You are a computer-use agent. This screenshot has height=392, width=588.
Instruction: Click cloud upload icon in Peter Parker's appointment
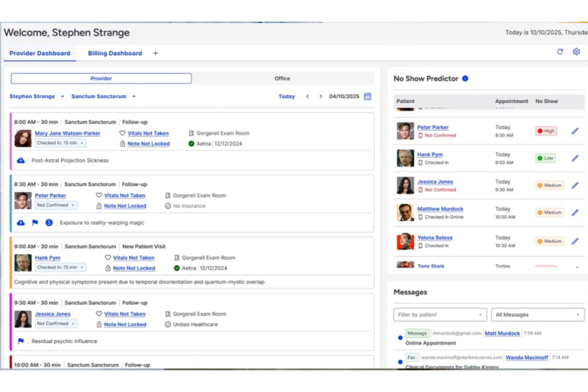click(x=21, y=223)
